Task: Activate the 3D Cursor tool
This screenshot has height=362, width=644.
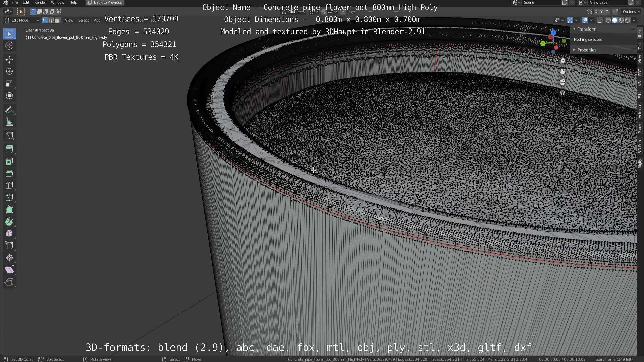Action: coord(9,46)
